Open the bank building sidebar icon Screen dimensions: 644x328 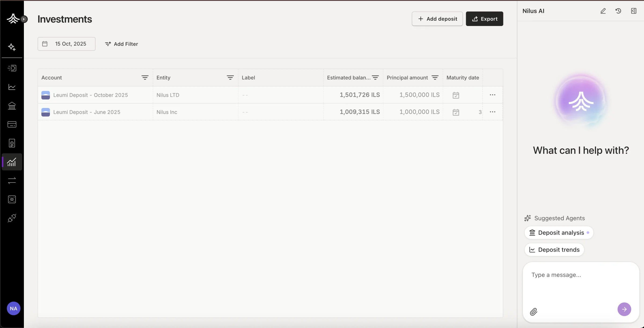click(12, 106)
